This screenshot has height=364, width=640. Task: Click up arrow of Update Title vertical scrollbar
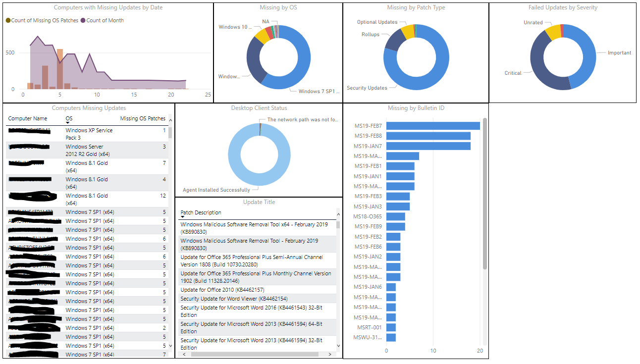coord(339,213)
